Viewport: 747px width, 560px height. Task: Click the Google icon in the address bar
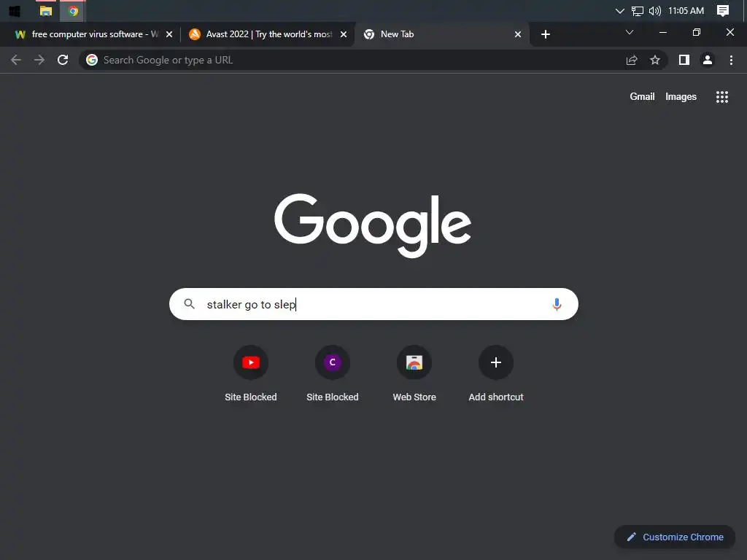click(92, 60)
